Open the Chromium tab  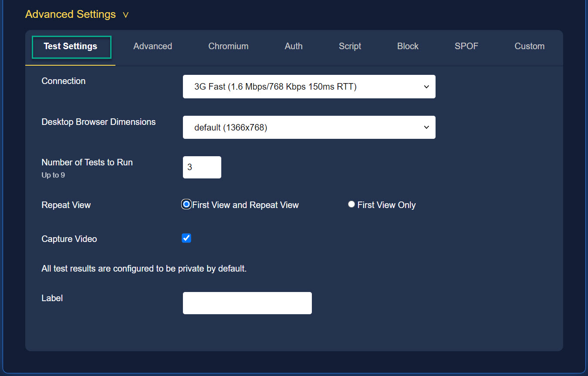coord(228,46)
